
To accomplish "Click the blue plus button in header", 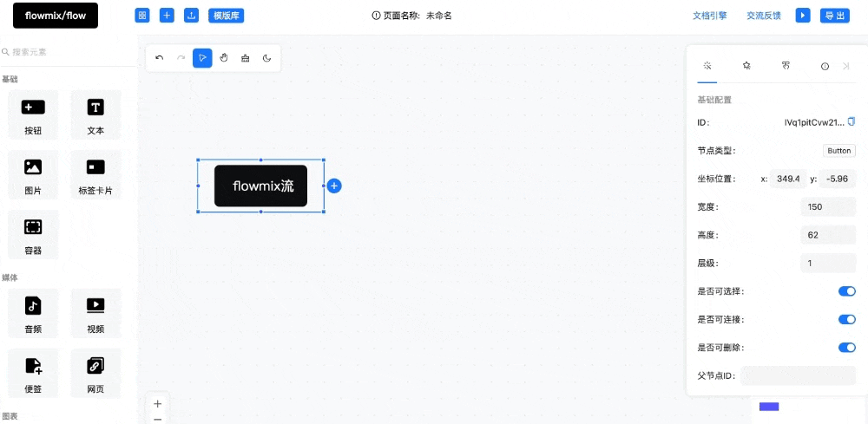I will pos(167,16).
